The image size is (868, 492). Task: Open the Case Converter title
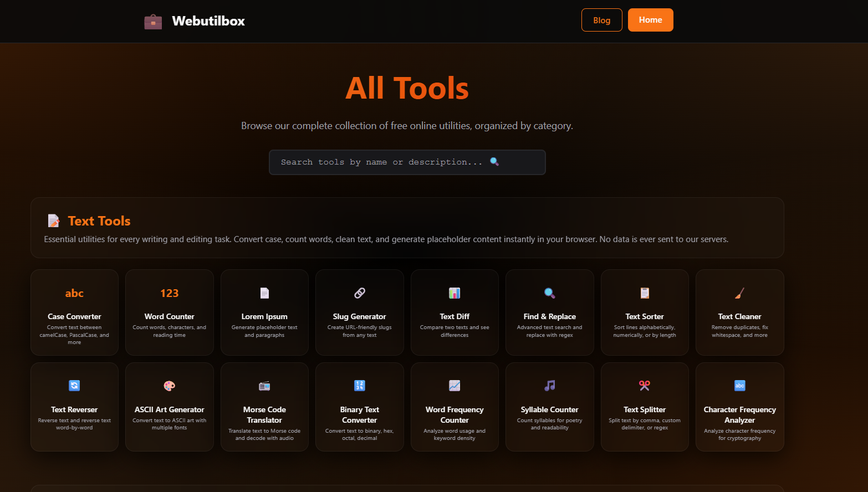[x=74, y=316]
